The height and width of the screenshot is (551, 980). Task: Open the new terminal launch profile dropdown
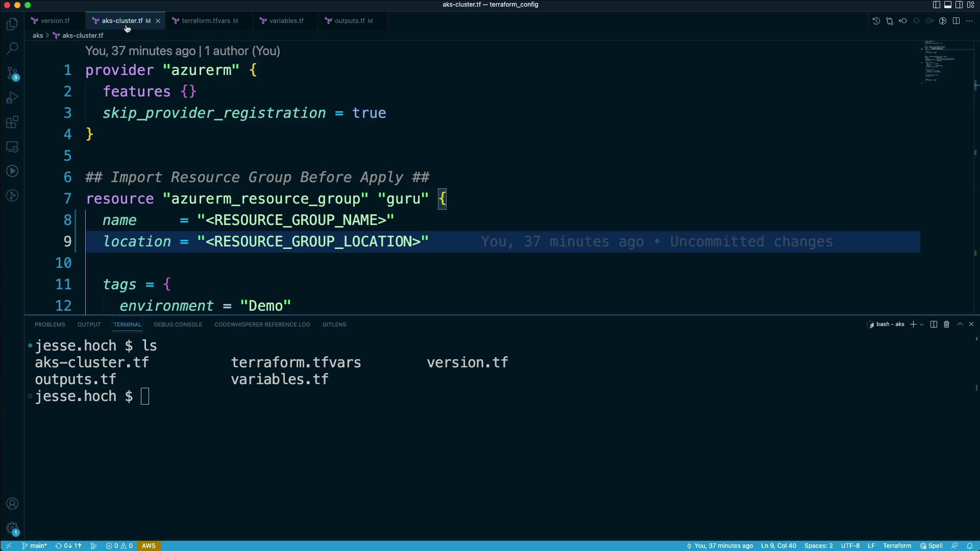pos(922,324)
